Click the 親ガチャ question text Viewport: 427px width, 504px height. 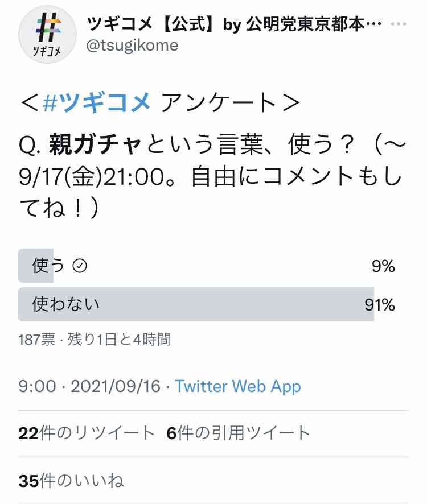point(95,145)
